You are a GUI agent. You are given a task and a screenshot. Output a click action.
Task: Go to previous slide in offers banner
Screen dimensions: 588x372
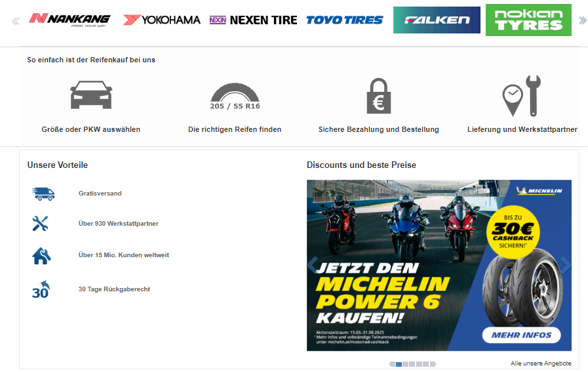(x=313, y=266)
